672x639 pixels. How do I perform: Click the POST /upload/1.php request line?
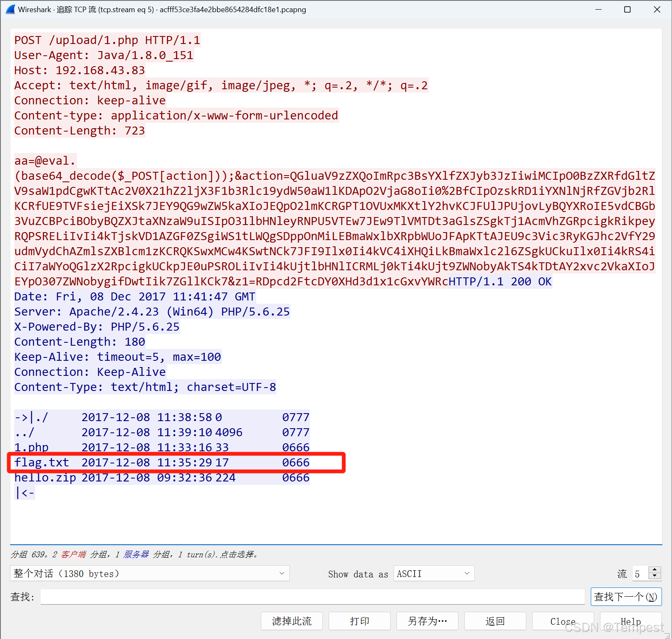[x=107, y=40]
